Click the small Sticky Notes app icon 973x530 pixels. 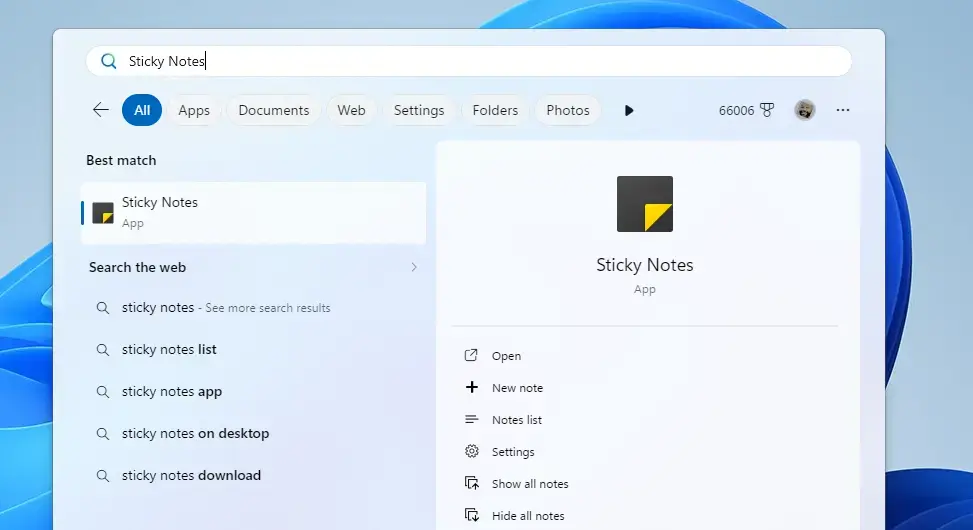coord(103,213)
